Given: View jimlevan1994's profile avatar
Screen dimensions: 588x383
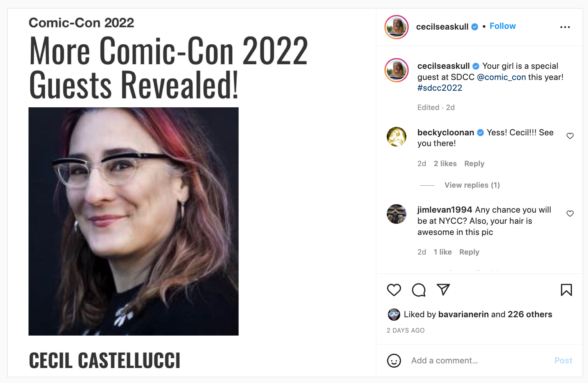Looking at the screenshot, I should click(396, 214).
